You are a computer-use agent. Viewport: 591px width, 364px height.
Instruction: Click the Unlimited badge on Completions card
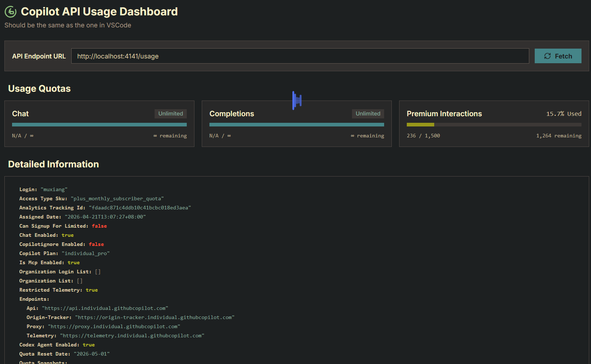click(368, 114)
